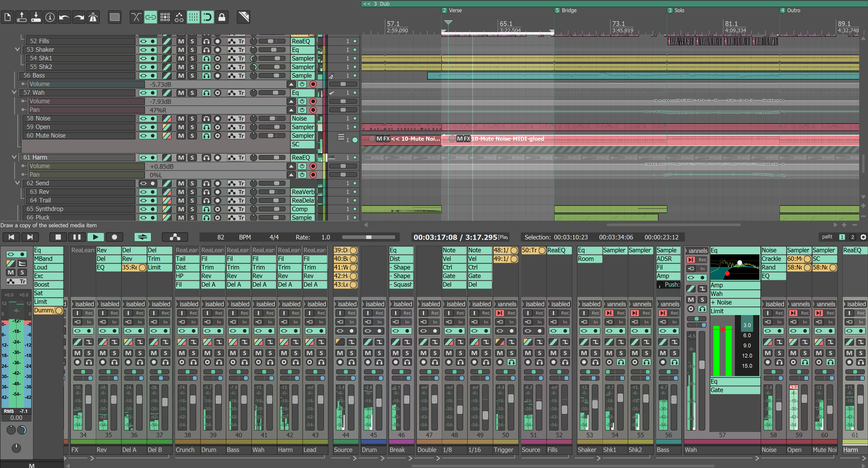The height and width of the screenshot is (468, 868).
Task: Toggle repeat loop button in transport
Action: 143,237
